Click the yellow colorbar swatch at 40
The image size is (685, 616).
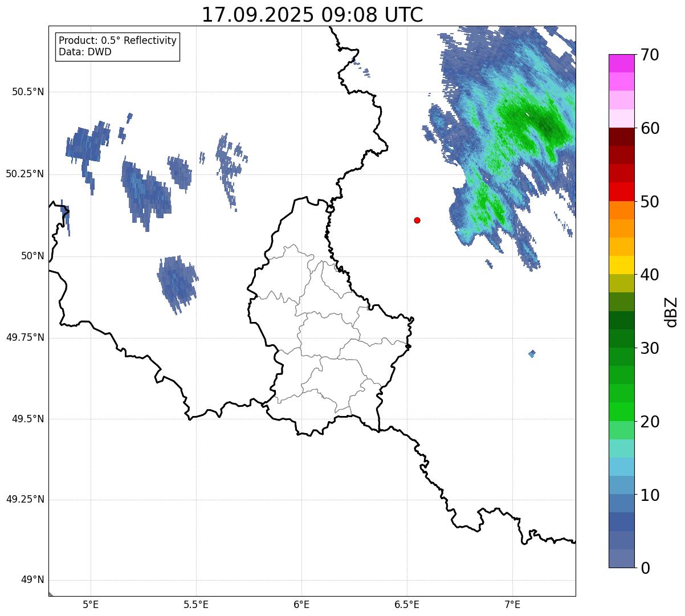(x=621, y=266)
